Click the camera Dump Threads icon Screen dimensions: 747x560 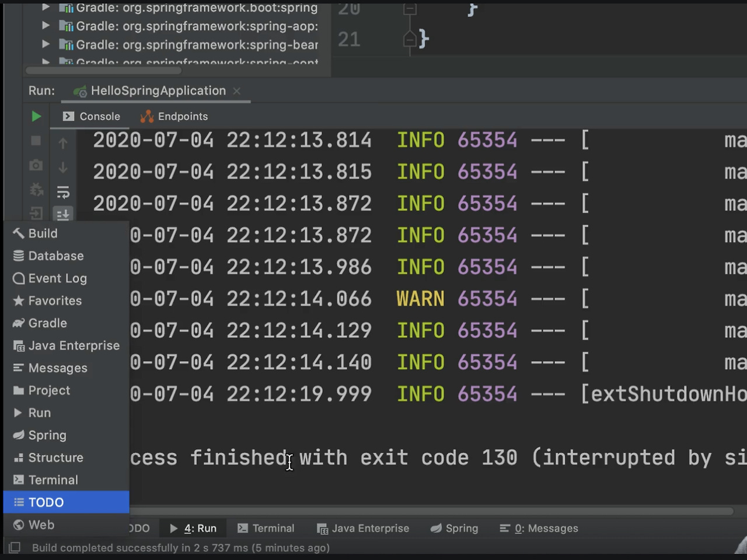(36, 165)
